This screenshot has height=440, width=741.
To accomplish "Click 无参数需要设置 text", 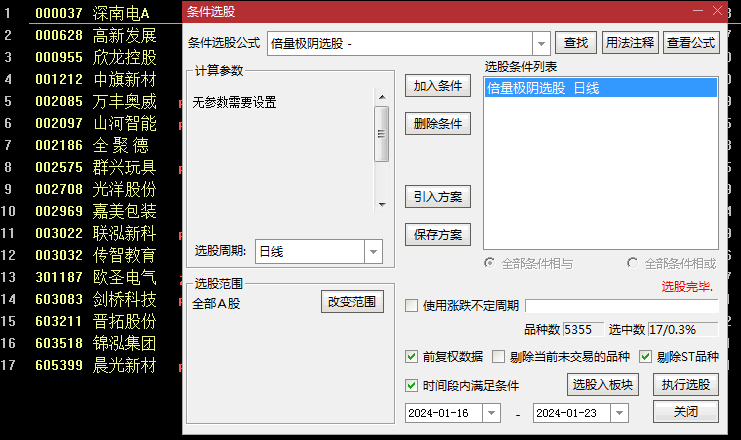I will [x=234, y=102].
